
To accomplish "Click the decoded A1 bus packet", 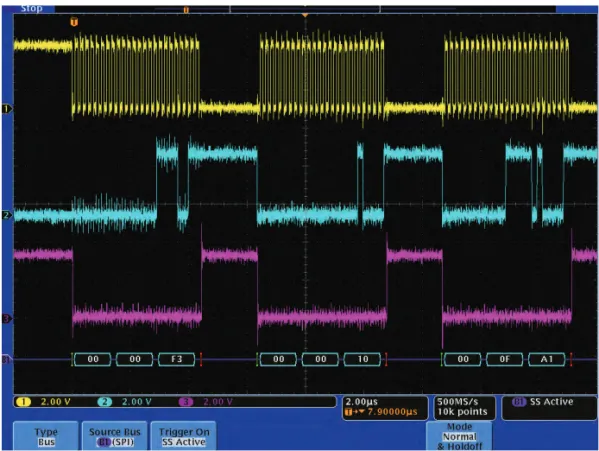I will tap(547, 359).
